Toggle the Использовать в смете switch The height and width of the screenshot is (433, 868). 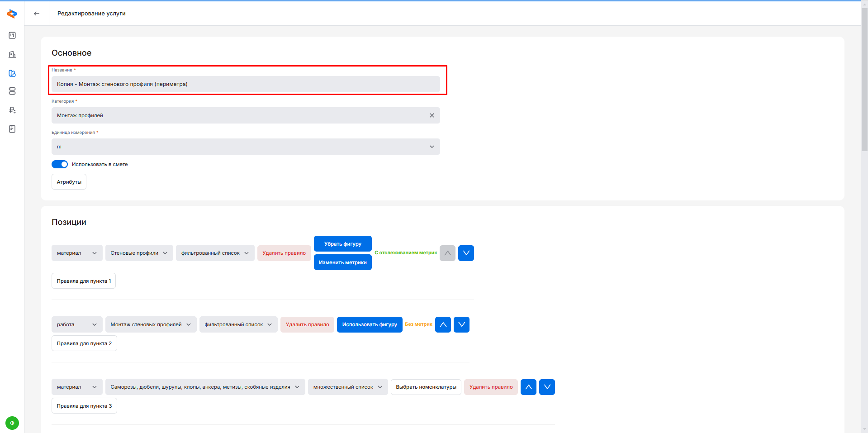click(60, 164)
